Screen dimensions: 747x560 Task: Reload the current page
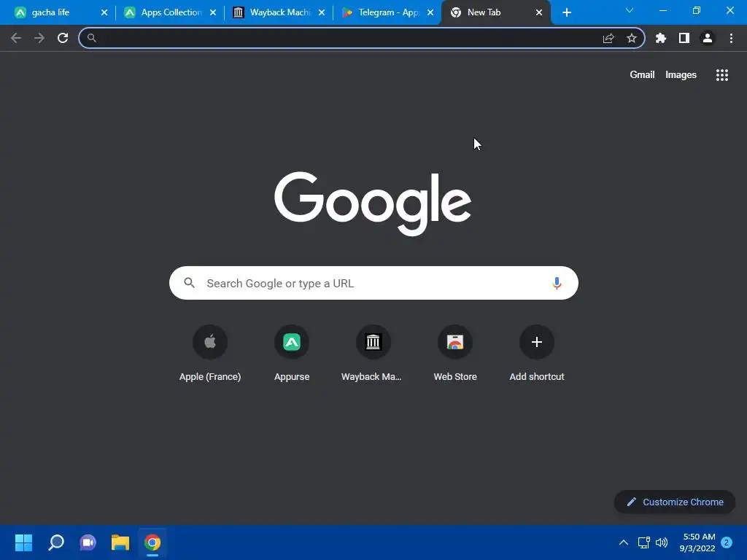63,38
